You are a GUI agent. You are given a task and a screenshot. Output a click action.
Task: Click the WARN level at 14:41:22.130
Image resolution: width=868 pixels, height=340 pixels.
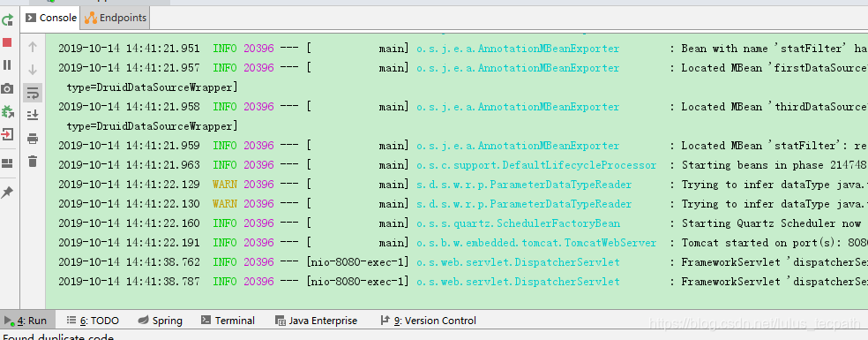(224, 204)
